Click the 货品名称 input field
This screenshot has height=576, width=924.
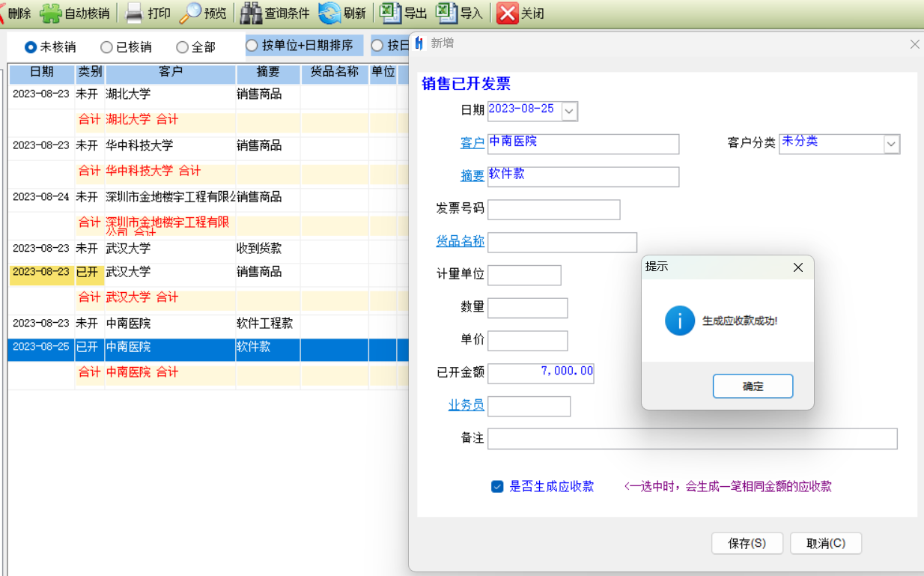(x=562, y=243)
